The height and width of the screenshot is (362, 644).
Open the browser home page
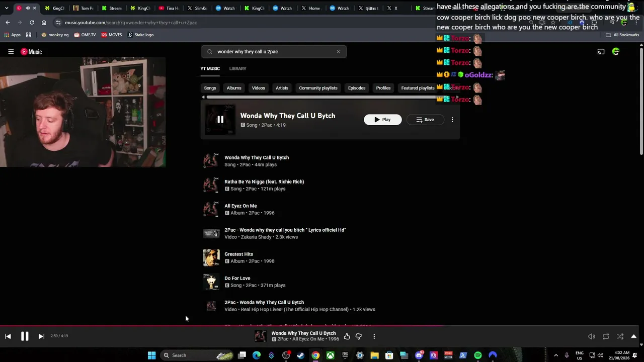point(44,23)
